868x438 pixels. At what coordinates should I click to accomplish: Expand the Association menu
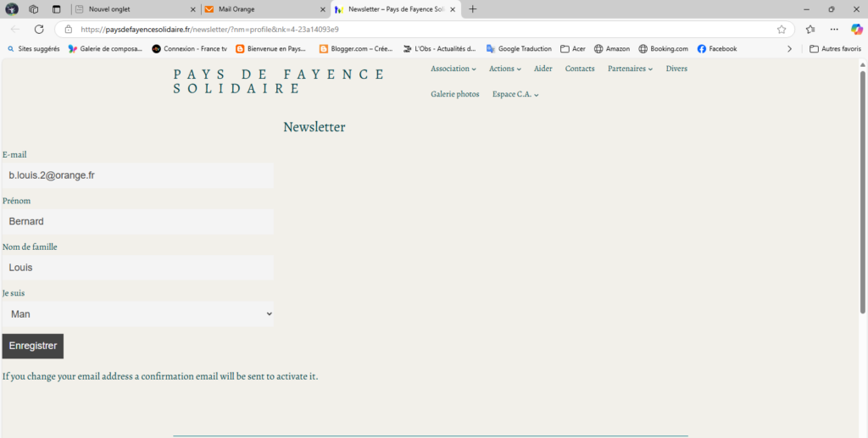click(453, 69)
